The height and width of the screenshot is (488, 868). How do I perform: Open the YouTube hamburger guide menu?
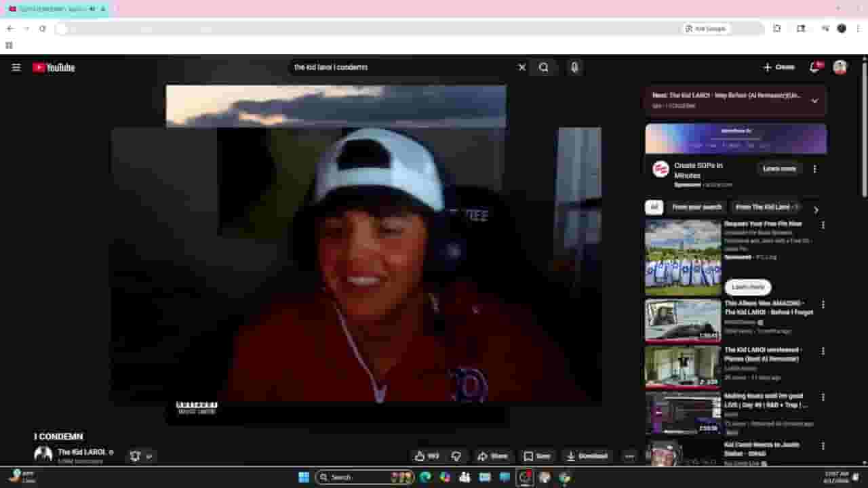[16, 67]
